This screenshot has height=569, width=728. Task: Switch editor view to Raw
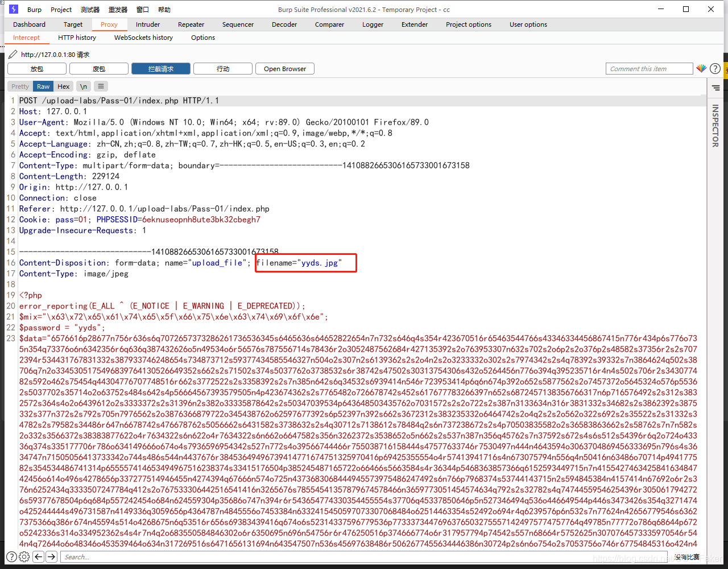[44, 86]
